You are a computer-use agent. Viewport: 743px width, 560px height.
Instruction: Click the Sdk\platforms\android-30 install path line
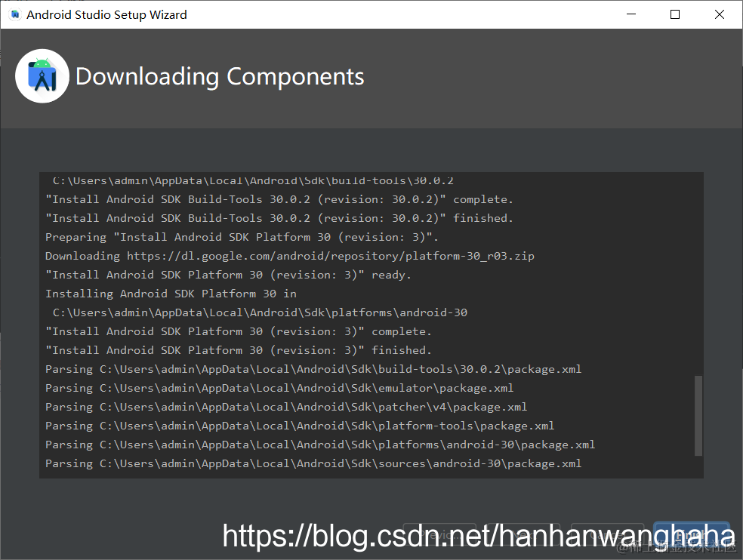coord(260,312)
